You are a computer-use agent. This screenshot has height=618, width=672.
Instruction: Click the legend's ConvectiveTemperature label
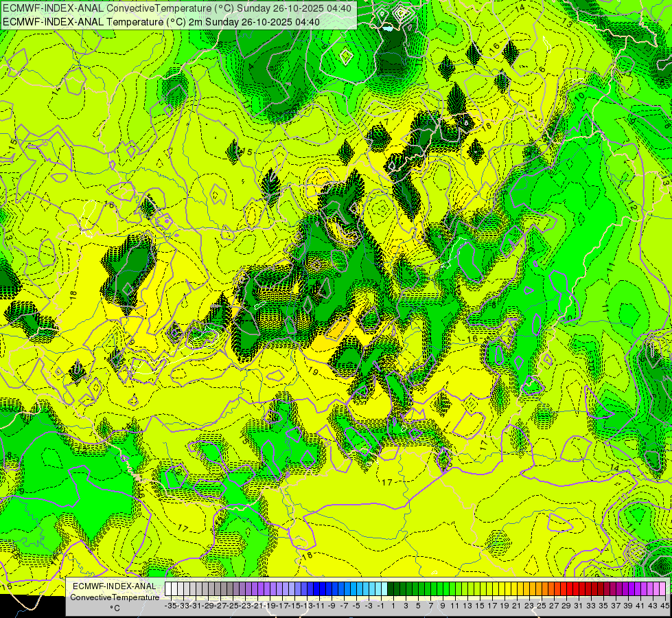coord(115,597)
